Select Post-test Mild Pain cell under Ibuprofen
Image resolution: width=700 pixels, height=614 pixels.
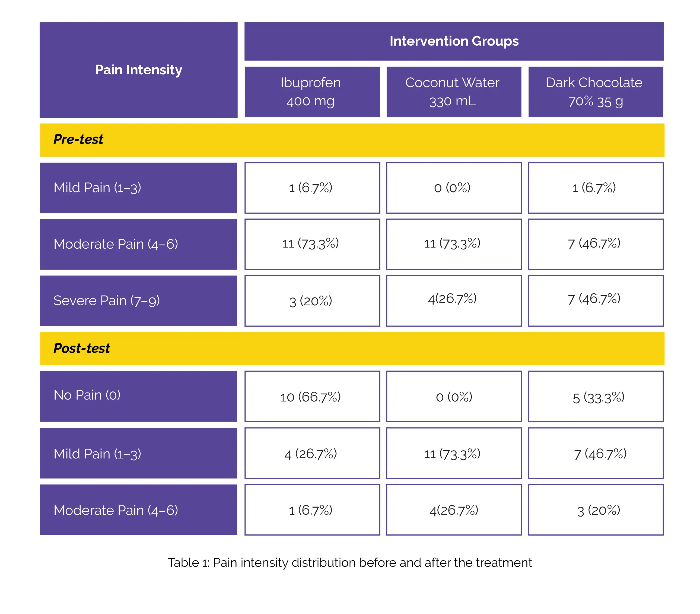tap(312, 453)
